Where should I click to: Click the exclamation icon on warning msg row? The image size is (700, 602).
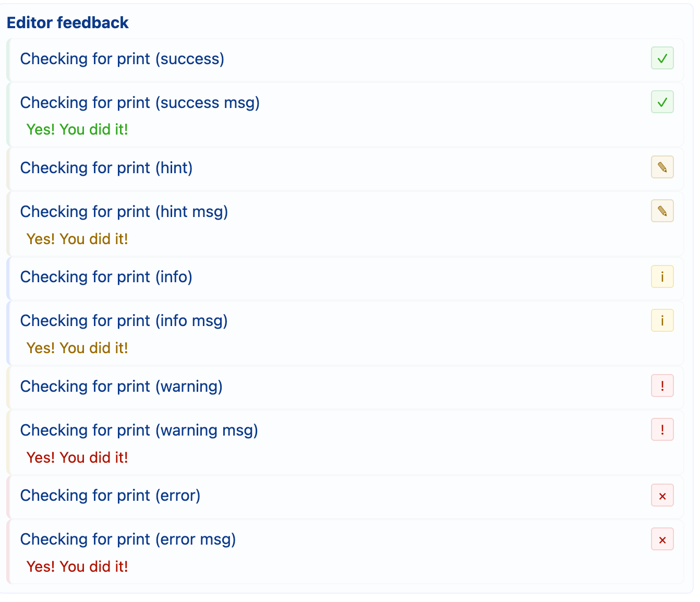[x=662, y=430]
